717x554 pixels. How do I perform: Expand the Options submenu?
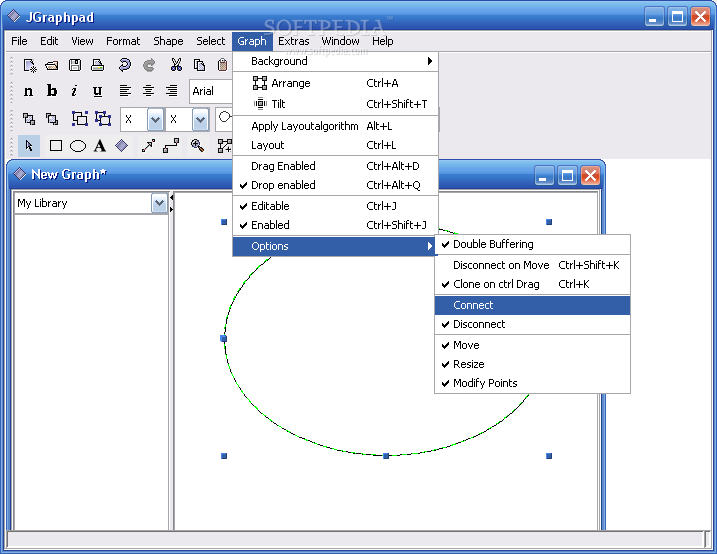pos(335,246)
